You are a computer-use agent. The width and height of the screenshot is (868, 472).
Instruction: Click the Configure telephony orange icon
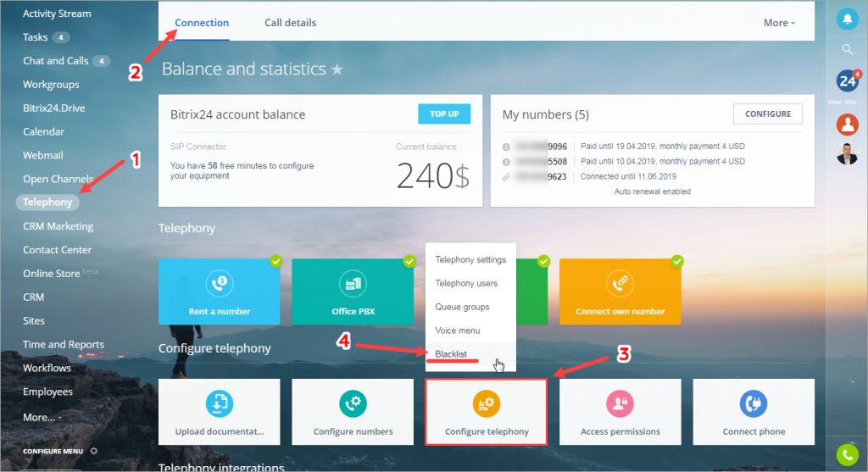pyautogui.click(x=486, y=403)
